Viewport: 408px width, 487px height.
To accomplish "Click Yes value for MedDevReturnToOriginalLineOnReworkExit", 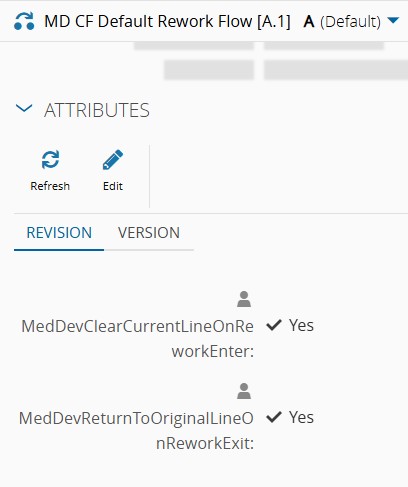I will coord(301,417).
